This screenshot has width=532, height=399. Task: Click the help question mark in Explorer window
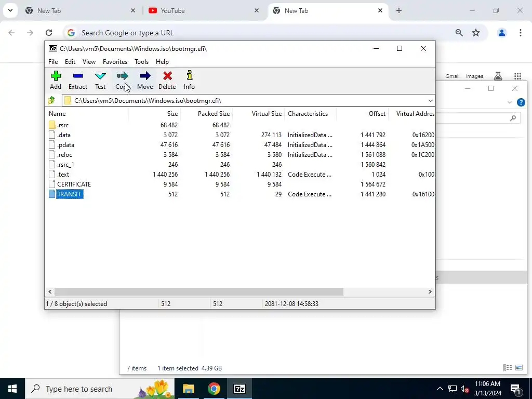[521, 102]
